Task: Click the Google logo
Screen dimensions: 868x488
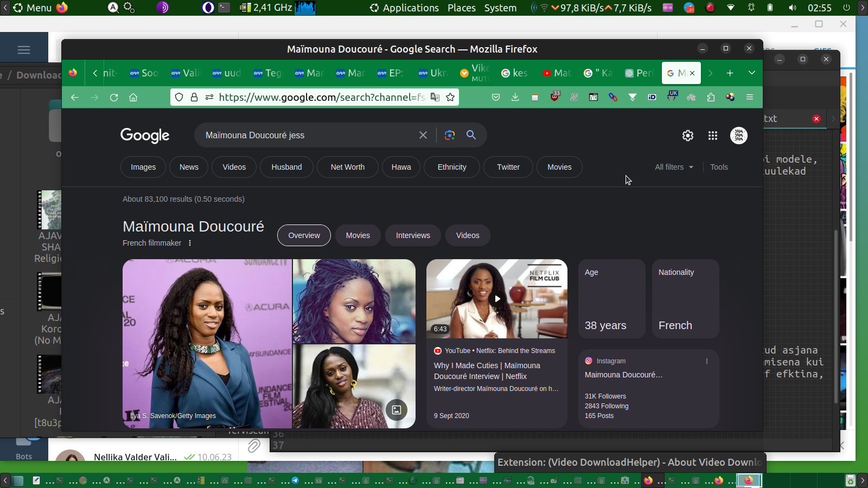Action: click(x=145, y=136)
